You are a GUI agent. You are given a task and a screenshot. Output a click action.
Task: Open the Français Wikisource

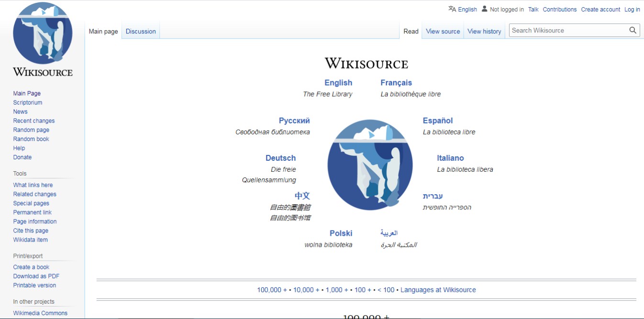click(396, 83)
